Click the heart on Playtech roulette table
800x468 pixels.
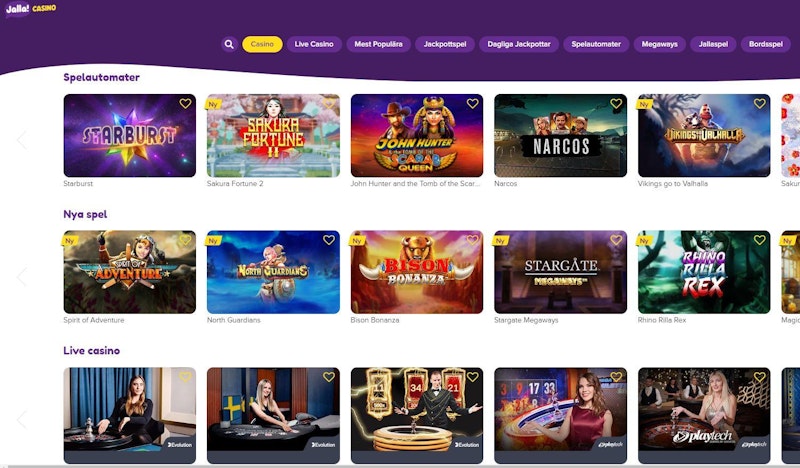pos(760,377)
